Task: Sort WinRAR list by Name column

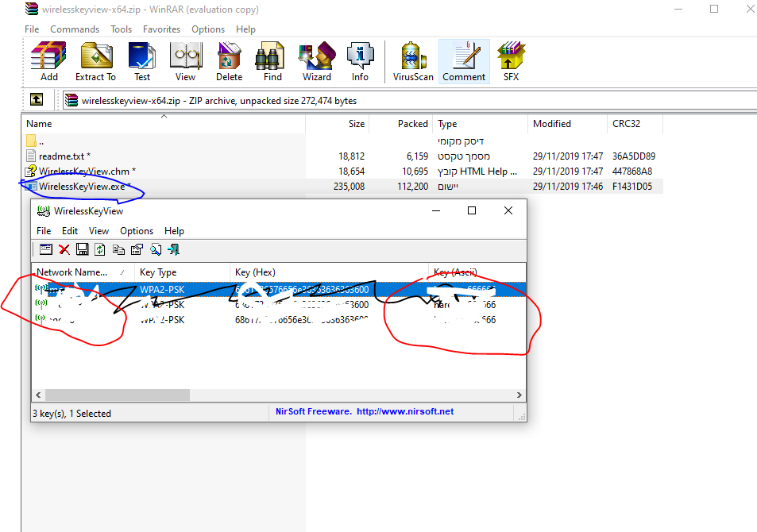Action: (x=164, y=124)
